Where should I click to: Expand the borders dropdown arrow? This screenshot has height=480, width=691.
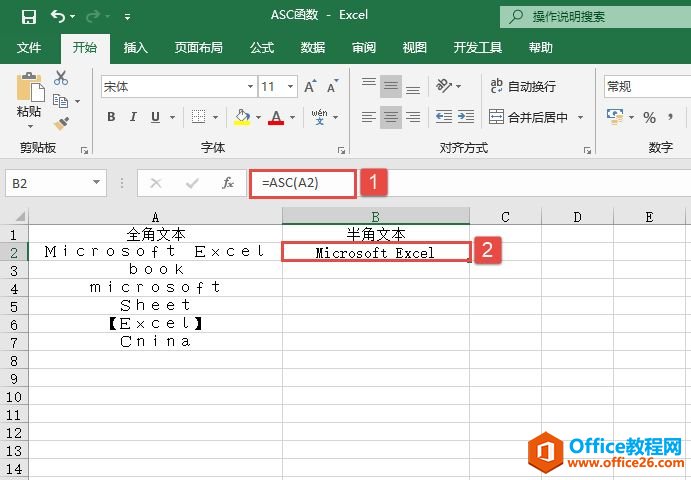[215, 117]
